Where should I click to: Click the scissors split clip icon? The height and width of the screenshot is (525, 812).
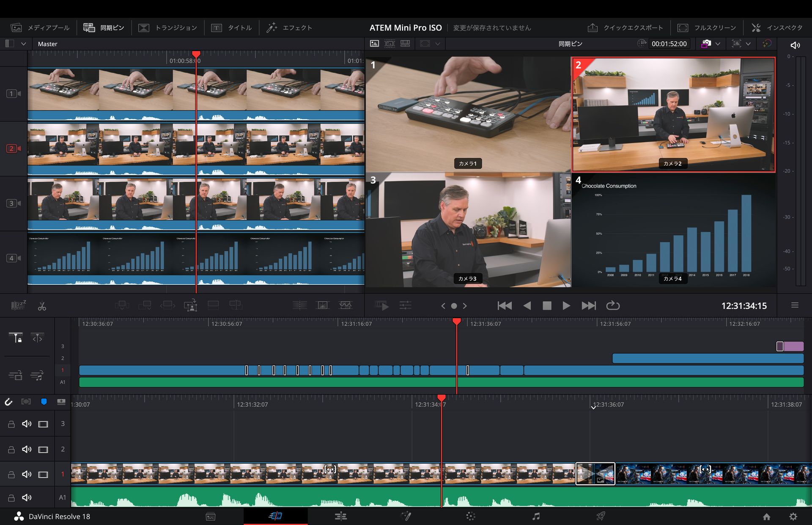[42, 306]
